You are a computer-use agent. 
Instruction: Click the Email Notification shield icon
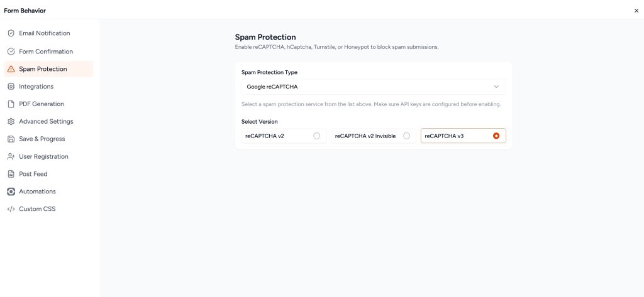pyautogui.click(x=11, y=33)
